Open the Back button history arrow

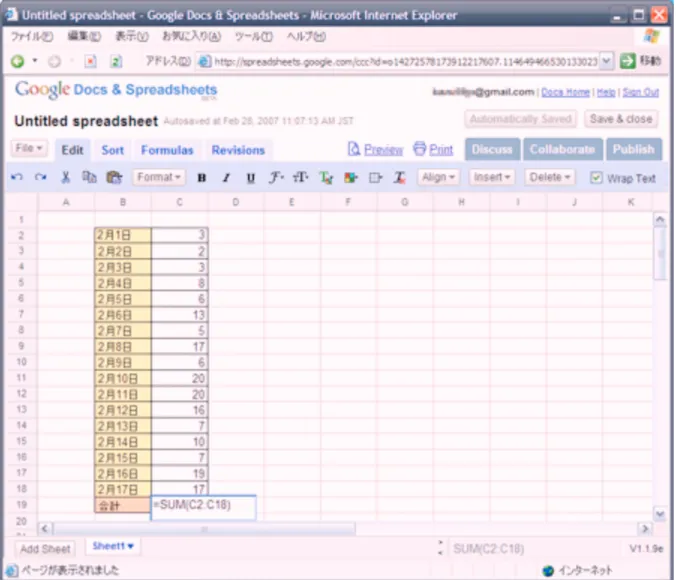(x=34, y=61)
